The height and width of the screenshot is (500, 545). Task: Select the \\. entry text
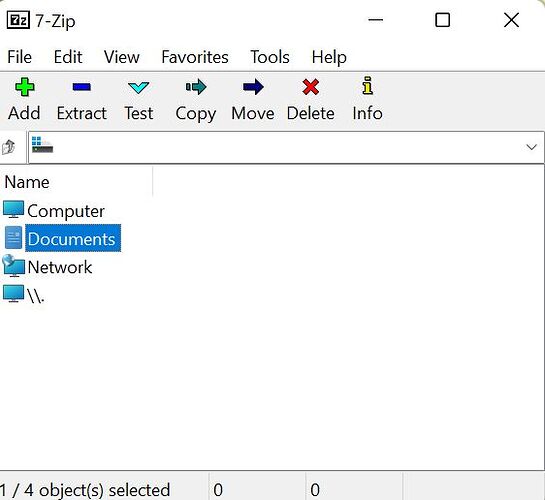[35, 296]
